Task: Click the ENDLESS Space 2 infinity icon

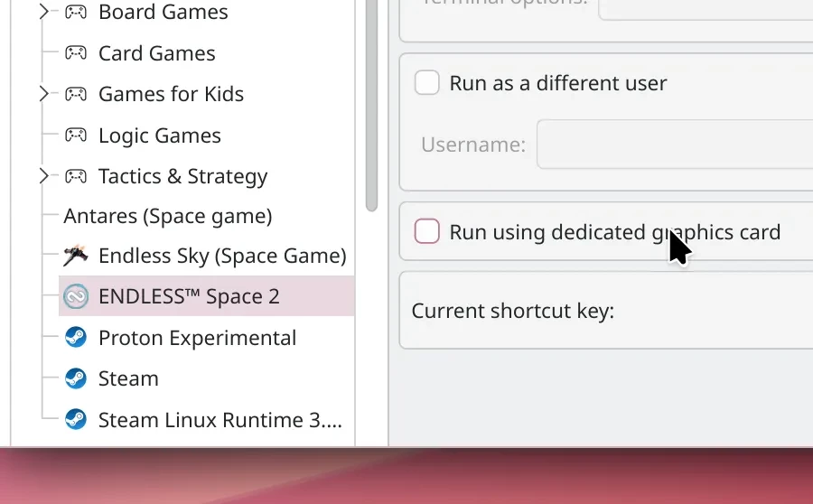Action: (76, 296)
